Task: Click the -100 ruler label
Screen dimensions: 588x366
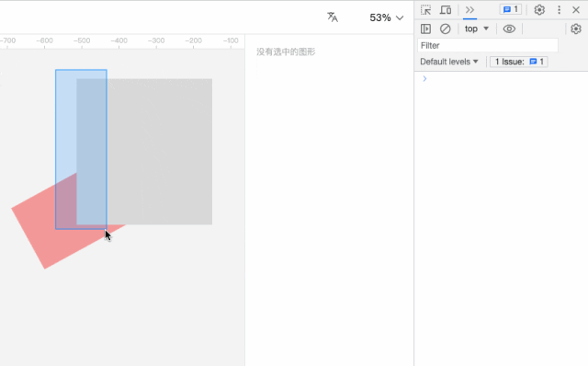Action: [x=231, y=40]
